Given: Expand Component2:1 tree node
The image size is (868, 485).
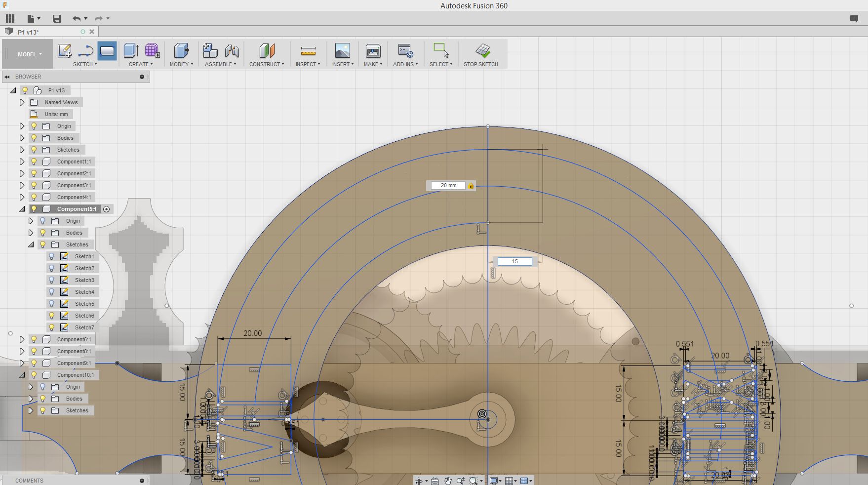Looking at the screenshot, I should pos(22,173).
